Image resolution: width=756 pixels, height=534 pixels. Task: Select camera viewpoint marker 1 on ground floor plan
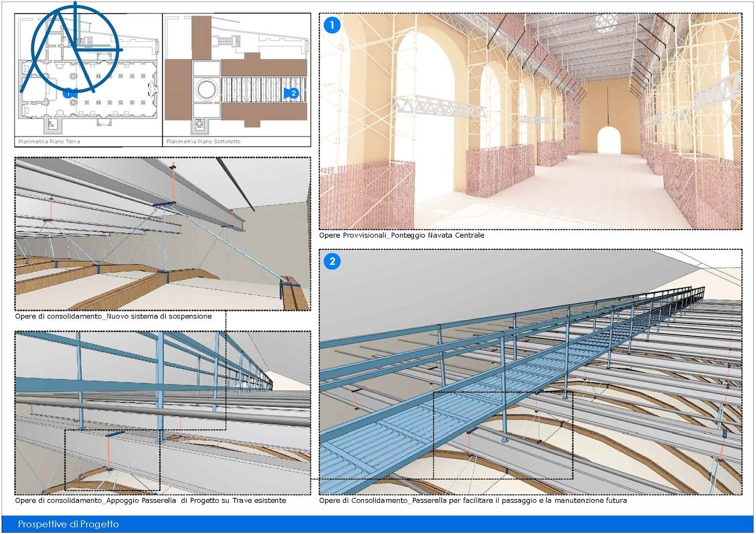(x=69, y=92)
